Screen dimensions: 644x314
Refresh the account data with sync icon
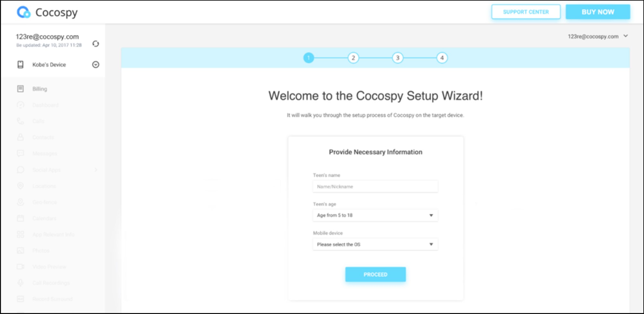96,44
